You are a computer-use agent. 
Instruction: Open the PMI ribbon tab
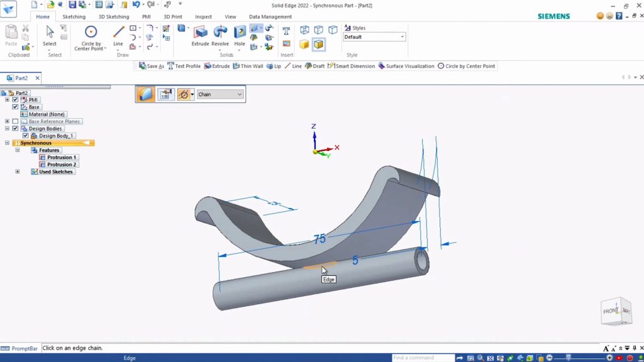click(x=146, y=17)
